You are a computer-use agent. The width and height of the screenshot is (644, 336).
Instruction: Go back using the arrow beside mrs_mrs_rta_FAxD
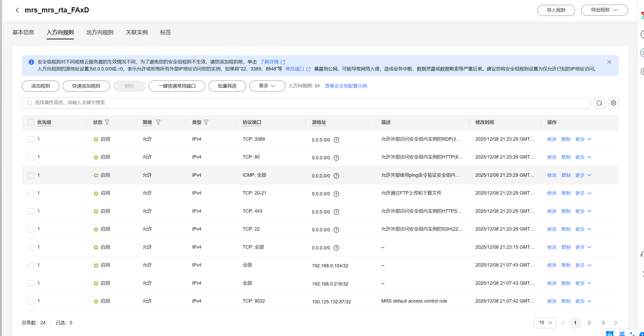(x=17, y=10)
